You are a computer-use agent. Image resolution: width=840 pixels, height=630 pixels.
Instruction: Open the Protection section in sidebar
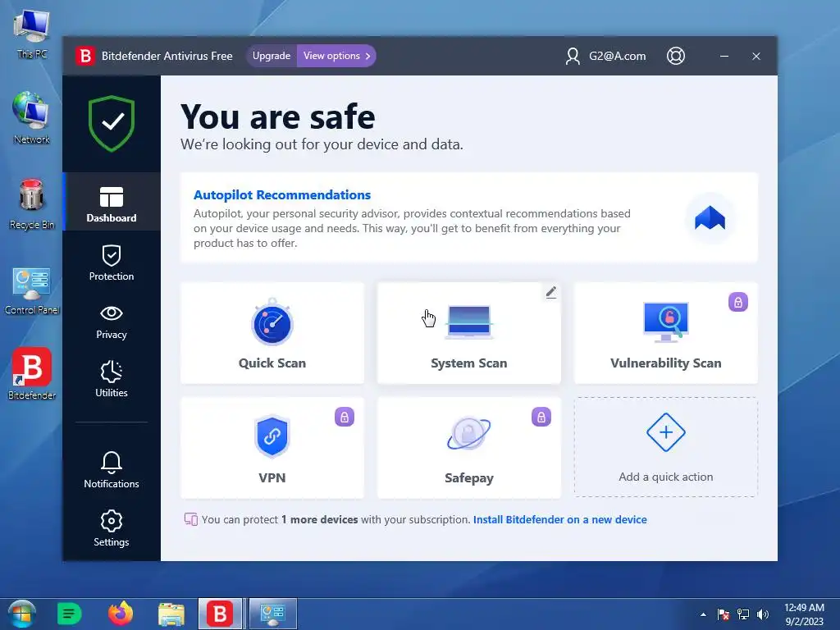(x=112, y=263)
